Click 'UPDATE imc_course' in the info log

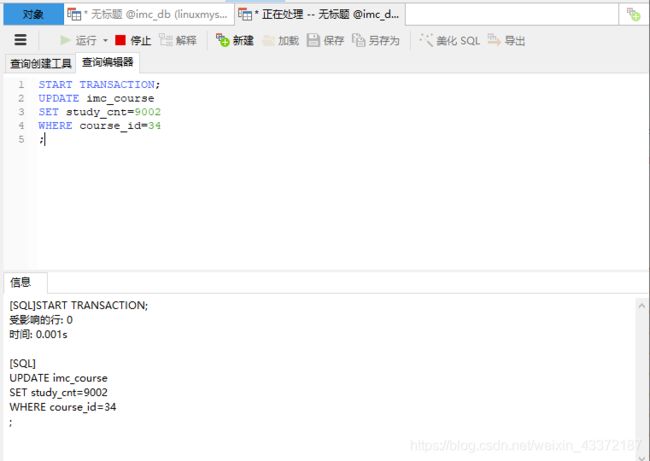pos(58,378)
